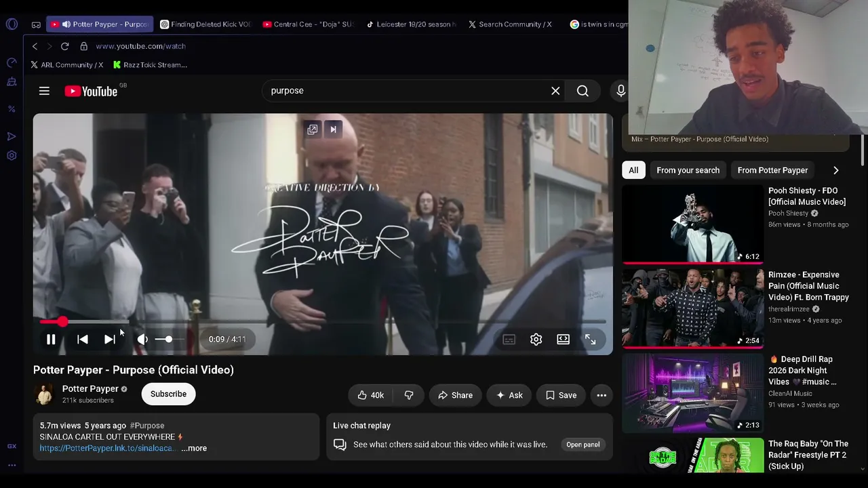Toggle theater mode in player
The image size is (868, 488).
tap(563, 340)
